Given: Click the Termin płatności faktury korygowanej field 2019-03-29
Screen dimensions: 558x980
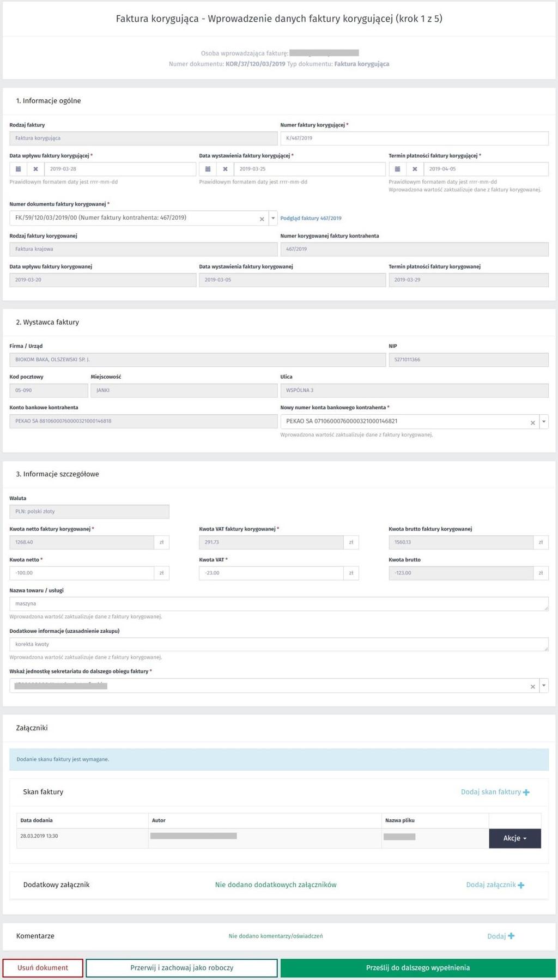Looking at the screenshot, I should [x=469, y=280].
